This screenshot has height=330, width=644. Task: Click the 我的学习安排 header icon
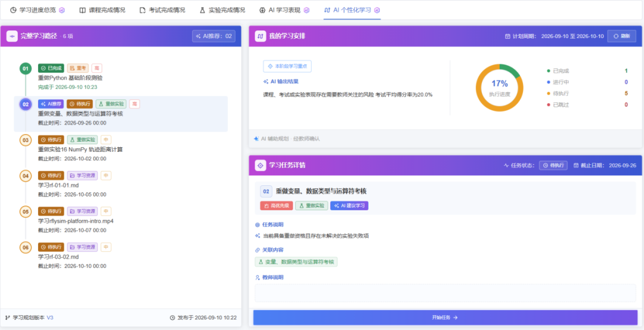[261, 36]
